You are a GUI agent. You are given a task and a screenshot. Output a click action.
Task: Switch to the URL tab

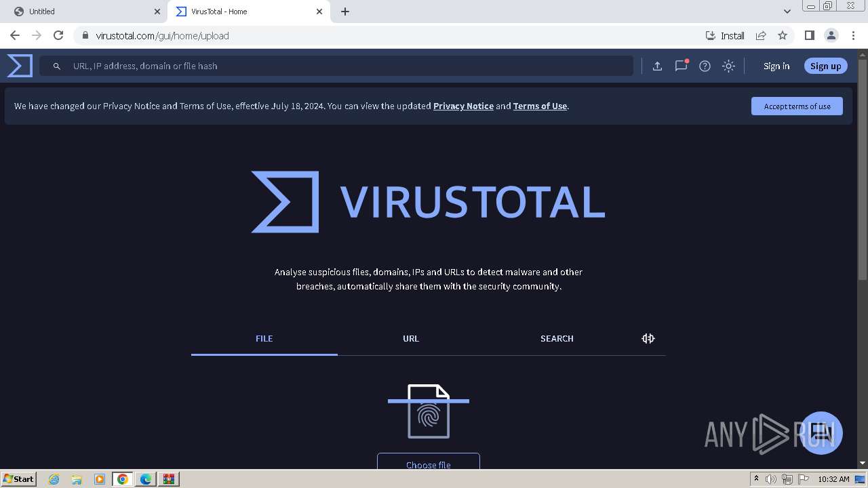tap(411, 338)
